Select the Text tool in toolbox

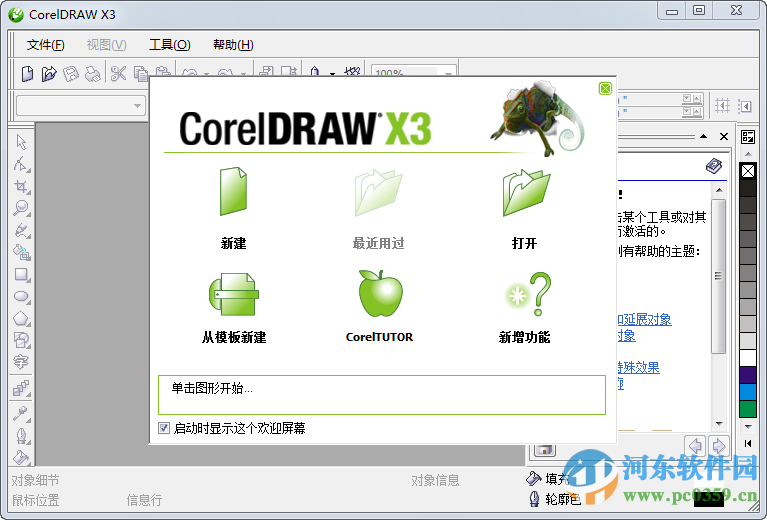coord(21,362)
